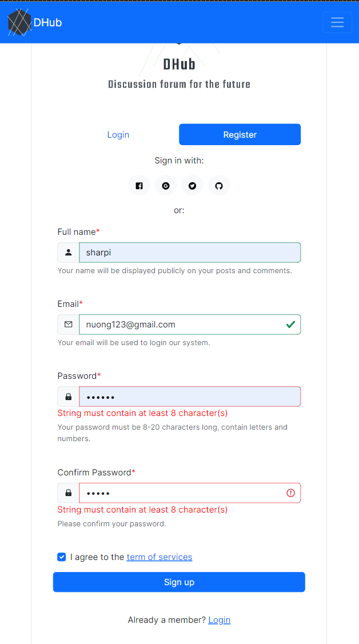Uncheck the agree to terms checkbox
The image size is (359, 644).
tap(62, 557)
